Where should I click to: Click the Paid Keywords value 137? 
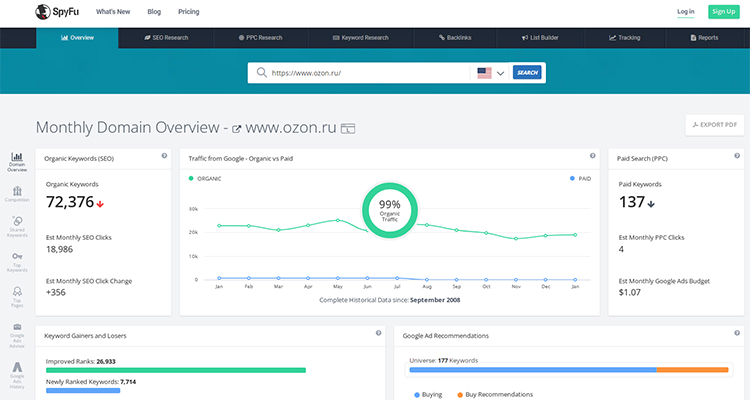[632, 202]
